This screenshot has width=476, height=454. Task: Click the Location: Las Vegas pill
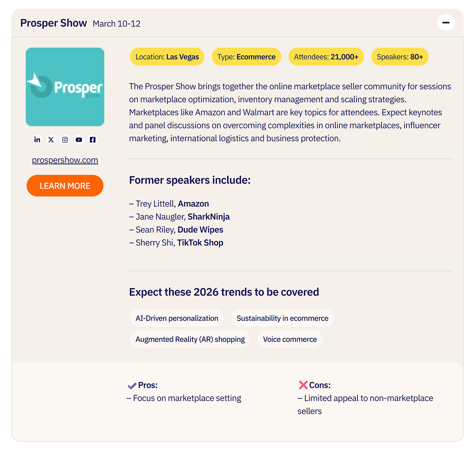[167, 57]
